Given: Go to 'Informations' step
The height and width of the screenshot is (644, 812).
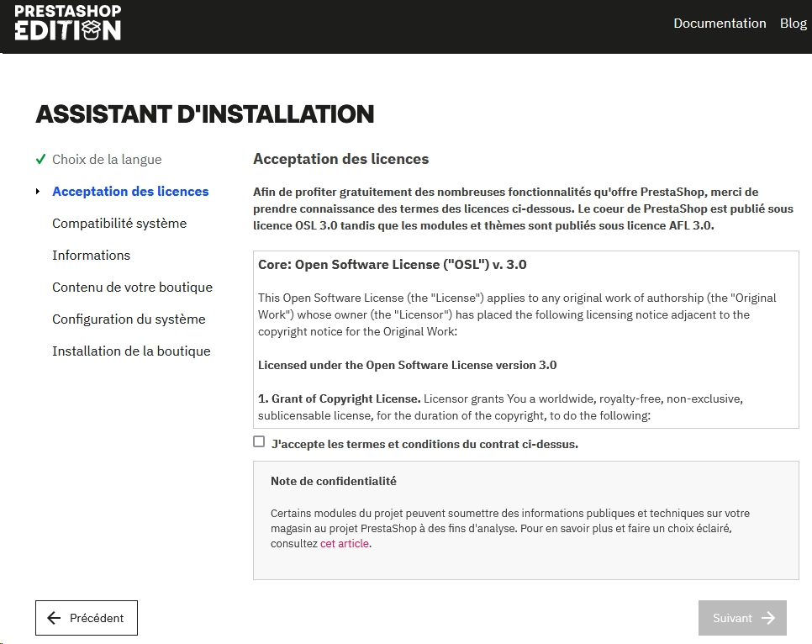Looking at the screenshot, I should tap(91, 255).
